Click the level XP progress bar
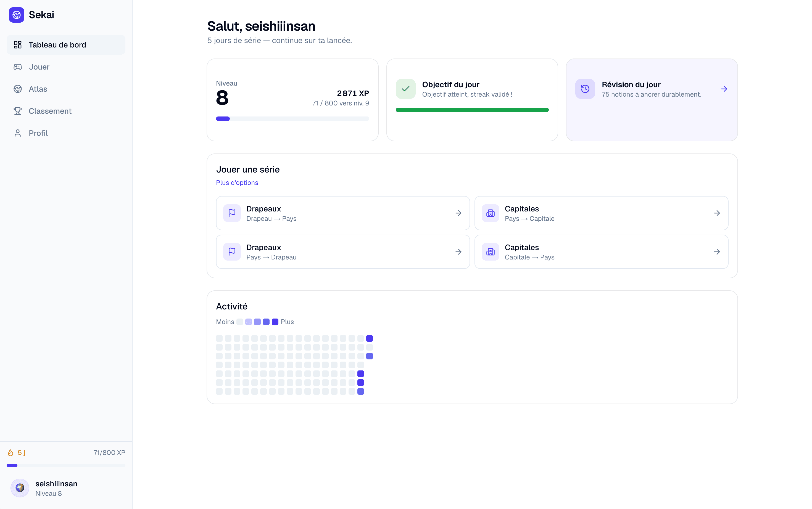 click(293, 119)
